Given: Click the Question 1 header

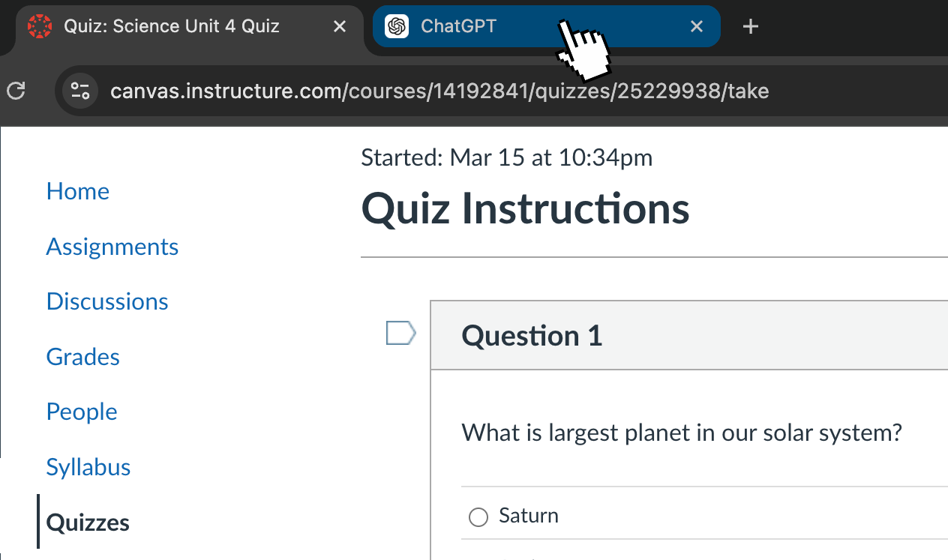Looking at the screenshot, I should [x=532, y=336].
